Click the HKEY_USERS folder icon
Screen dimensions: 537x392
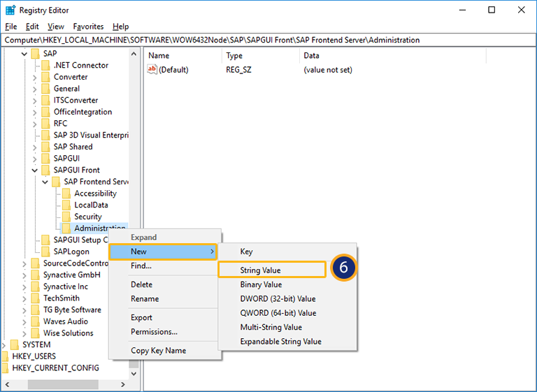pos(6,356)
